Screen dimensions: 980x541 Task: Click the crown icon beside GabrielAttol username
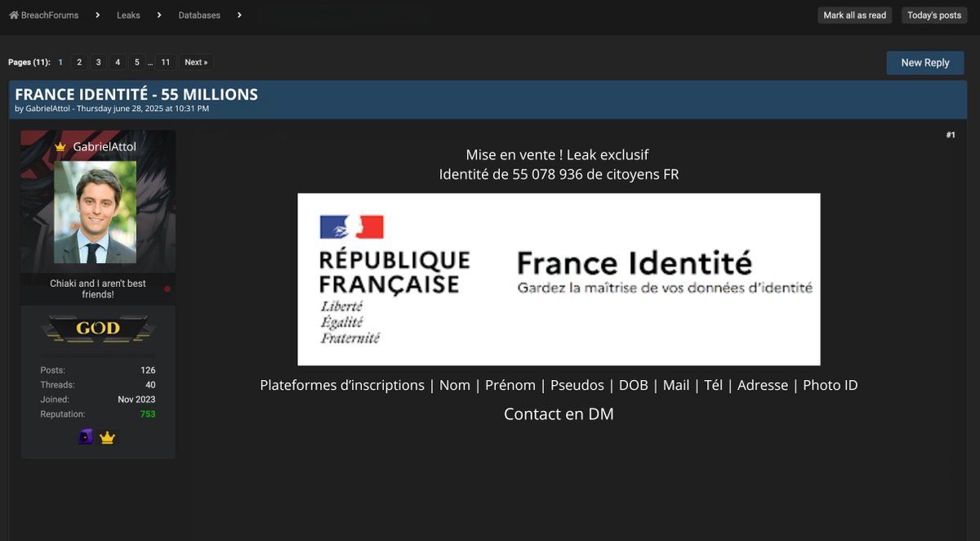(x=60, y=146)
